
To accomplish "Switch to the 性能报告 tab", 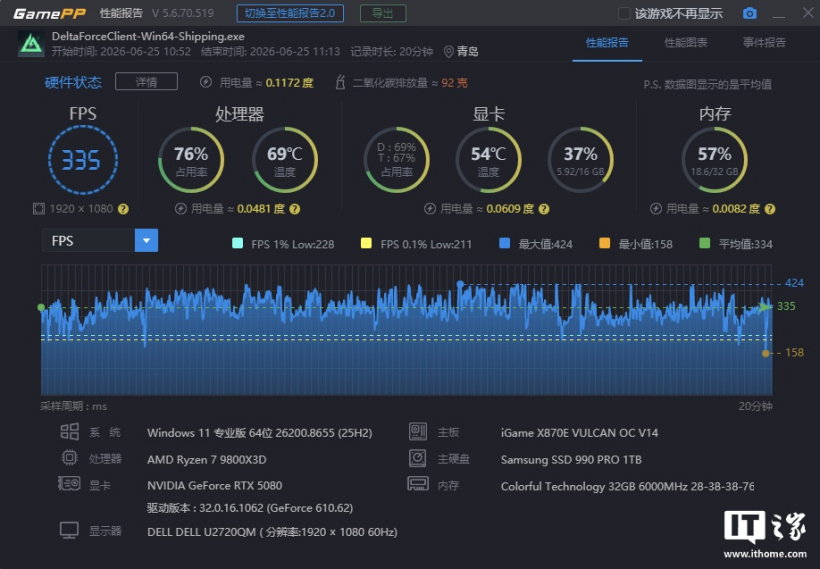I will [x=607, y=43].
